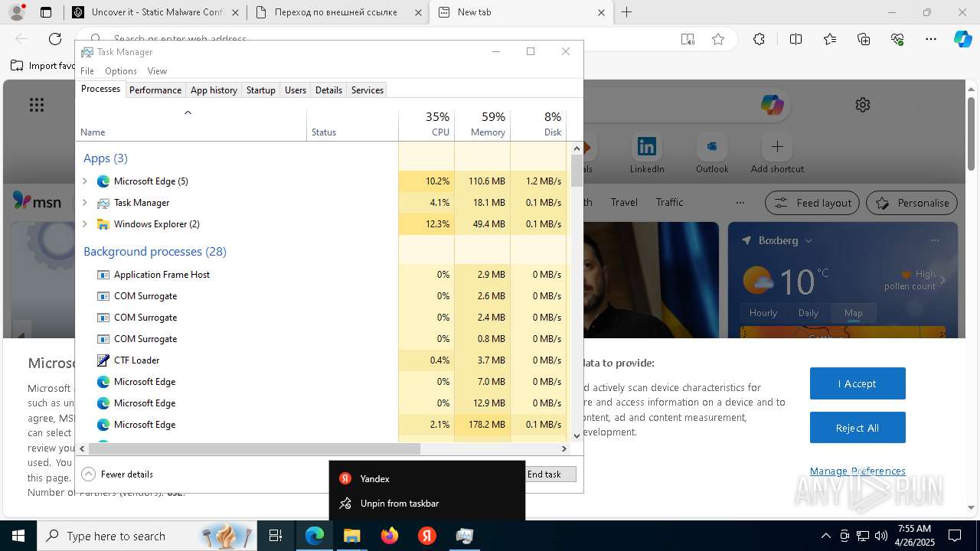Screen dimensions: 980x551
Task: Expand the Task Manager process row
Action: pyautogui.click(x=85, y=203)
